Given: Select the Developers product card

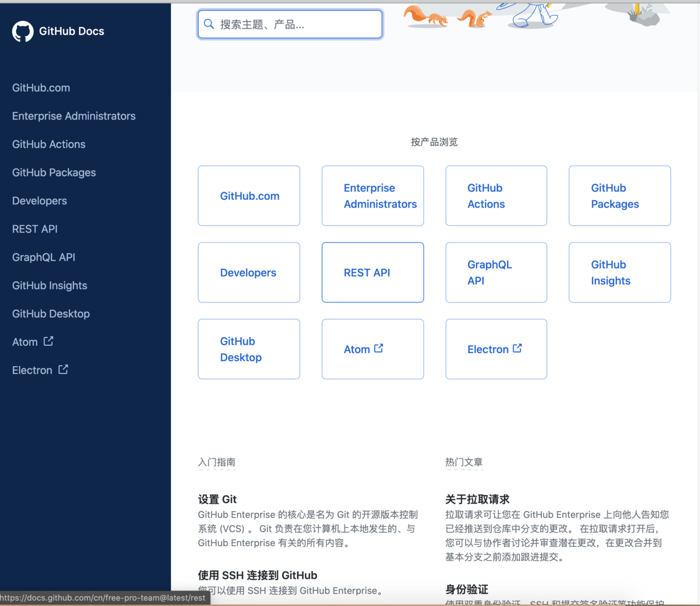Looking at the screenshot, I should point(248,272).
